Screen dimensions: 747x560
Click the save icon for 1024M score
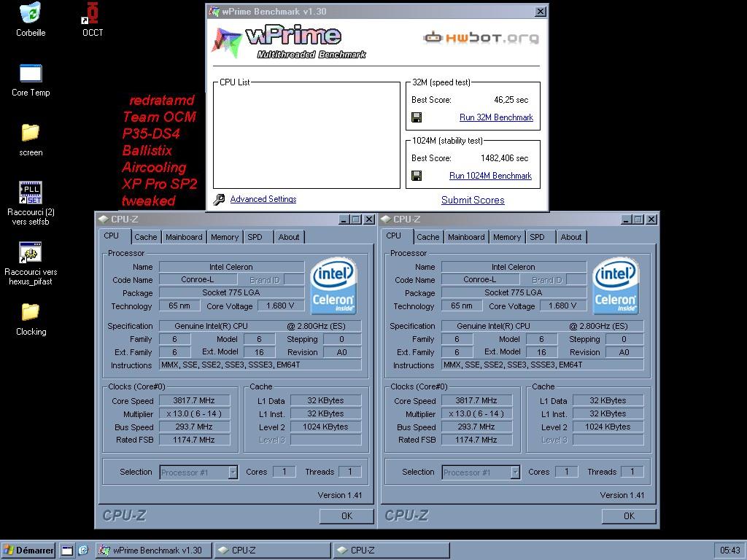pyautogui.click(x=417, y=176)
